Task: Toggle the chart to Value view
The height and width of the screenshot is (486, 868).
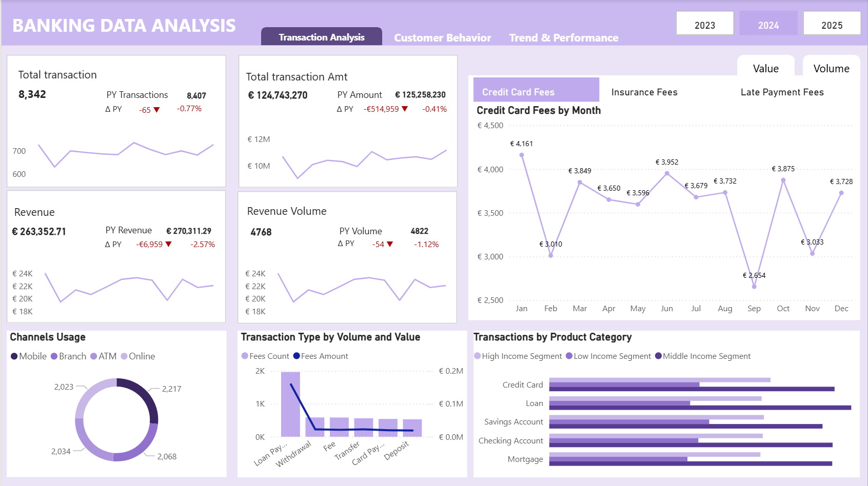Action: [x=765, y=68]
